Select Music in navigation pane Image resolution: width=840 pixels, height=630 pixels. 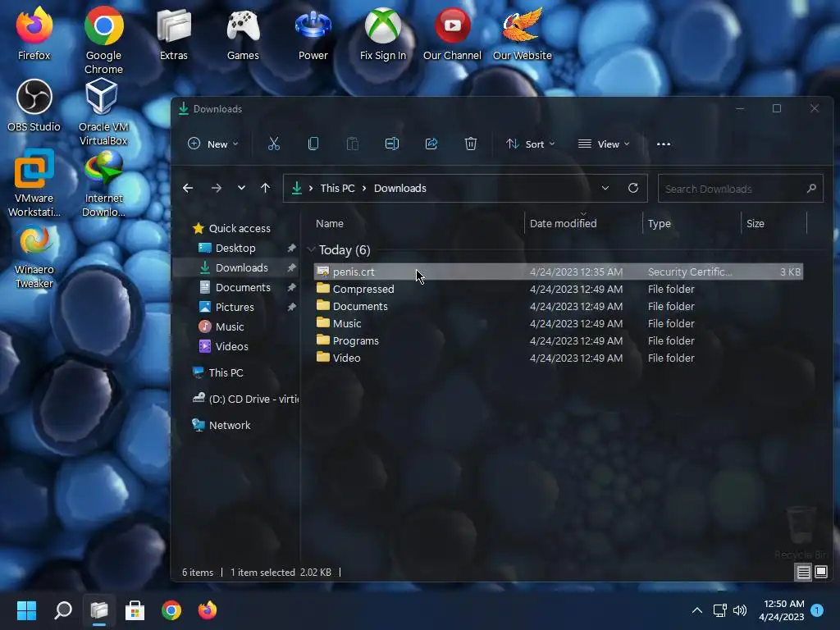tap(230, 326)
